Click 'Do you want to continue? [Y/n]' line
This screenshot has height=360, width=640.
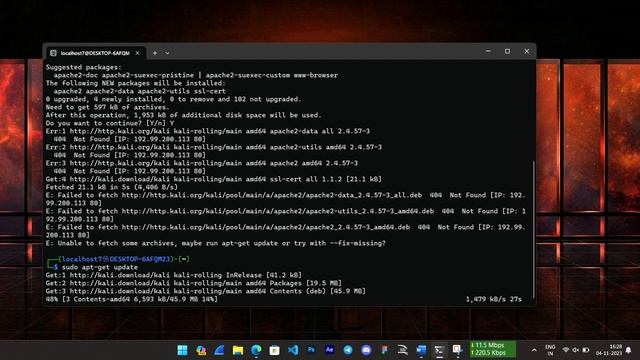tap(110, 123)
